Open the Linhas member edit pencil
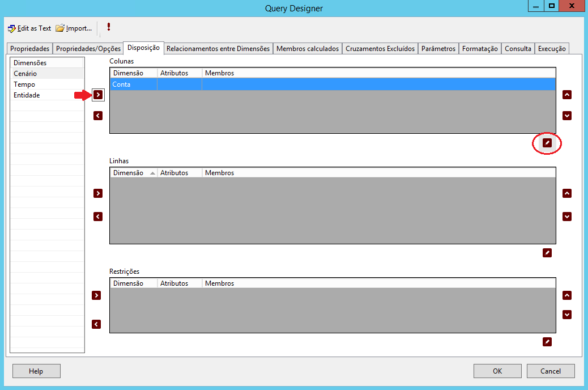588x390 pixels. click(547, 253)
